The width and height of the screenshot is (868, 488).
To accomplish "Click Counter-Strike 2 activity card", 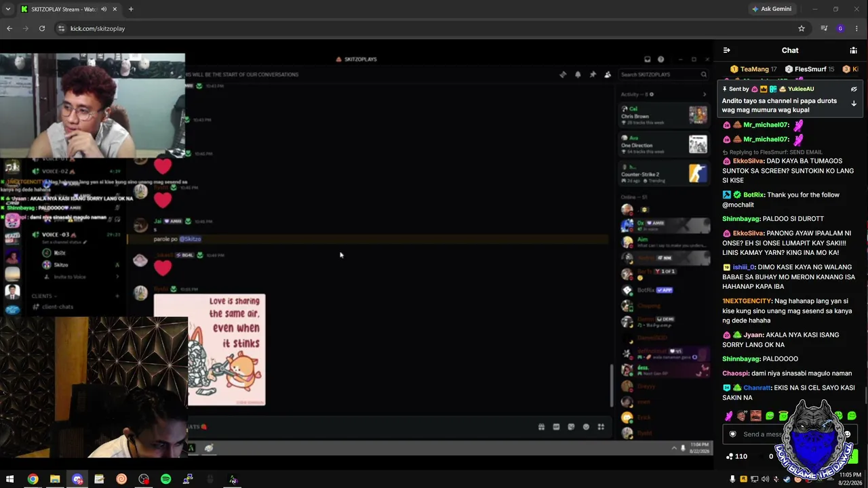I will click(664, 174).
